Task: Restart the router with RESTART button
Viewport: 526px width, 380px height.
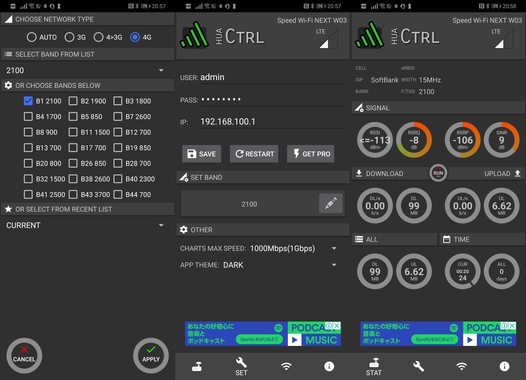Action: [x=254, y=154]
